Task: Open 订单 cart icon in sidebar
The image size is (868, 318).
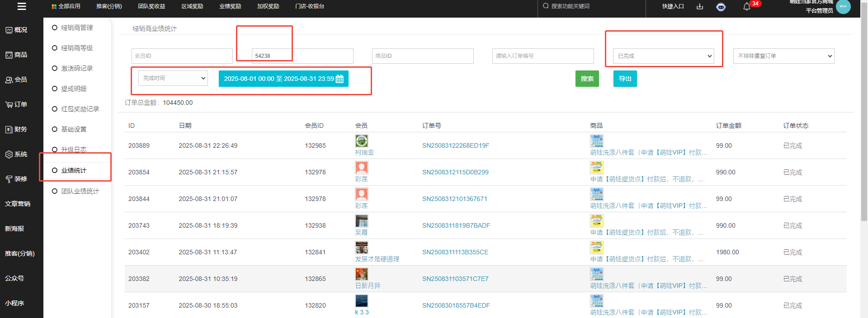Action: click(x=9, y=104)
